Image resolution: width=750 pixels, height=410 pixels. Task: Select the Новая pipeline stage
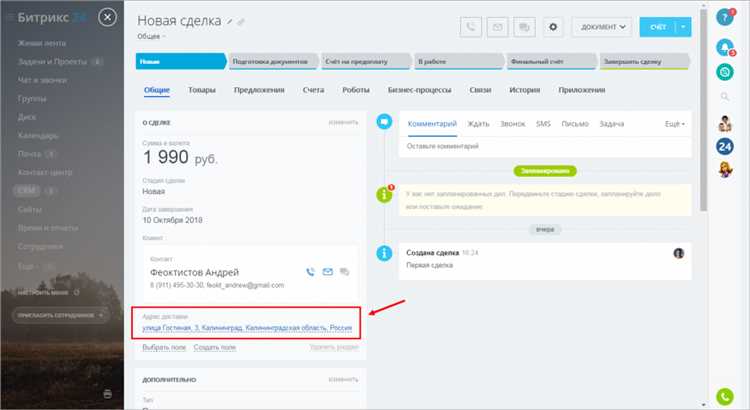point(180,61)
